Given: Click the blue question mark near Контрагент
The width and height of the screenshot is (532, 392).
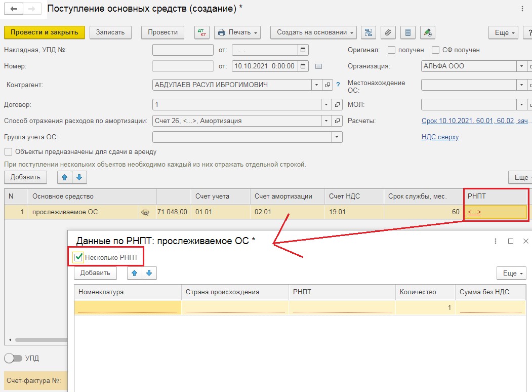Looking at the screenshot, I should 338,85.
